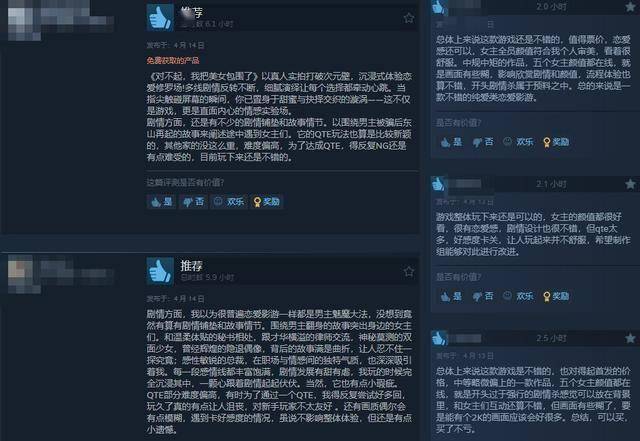Give 奖励 to the 2.0 小时 review
The height and width of the screenshot is (441, 640).
tap(556, 142)
